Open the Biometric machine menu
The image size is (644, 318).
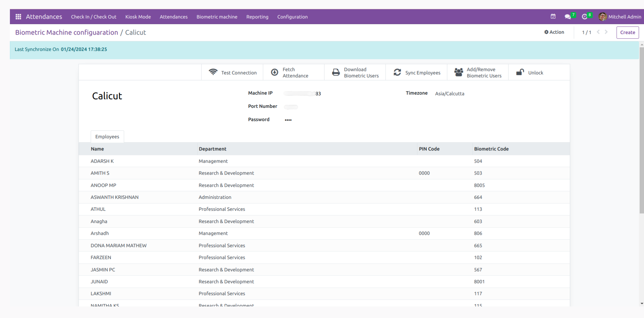(217, 17)
